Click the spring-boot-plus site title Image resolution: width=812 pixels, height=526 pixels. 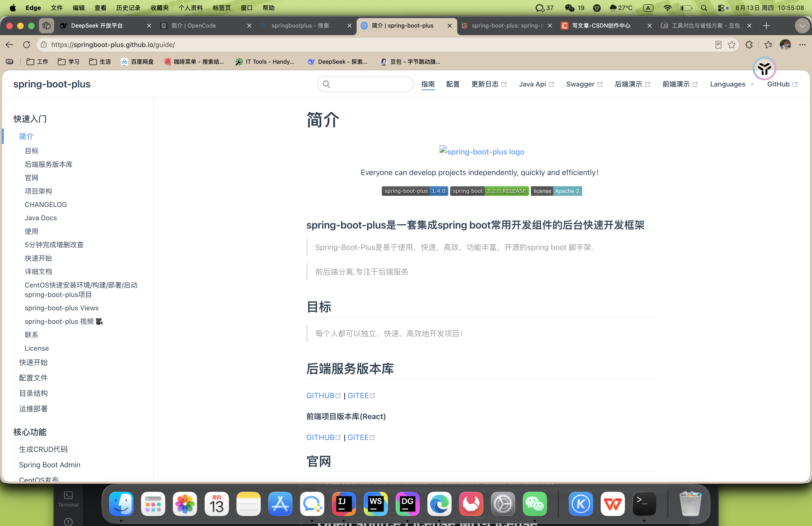[x=52, y=84]
